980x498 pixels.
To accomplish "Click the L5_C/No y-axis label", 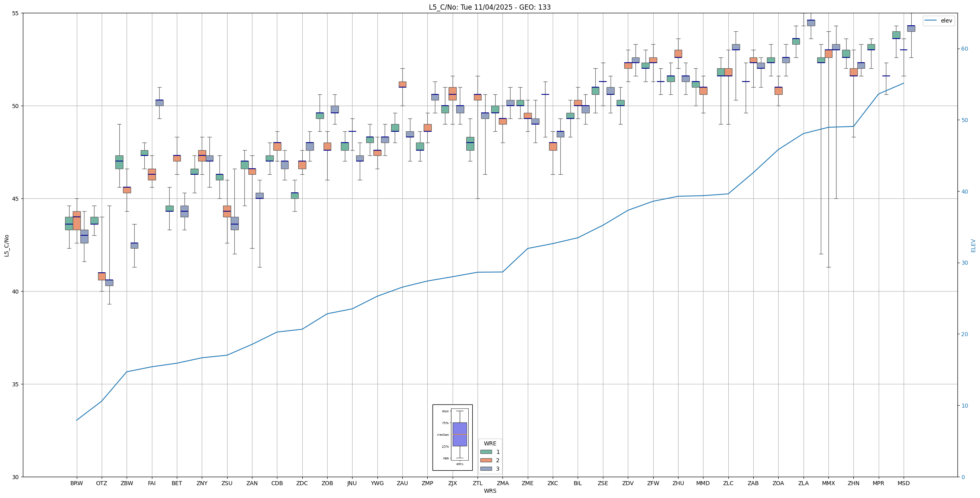I will 6,245.
